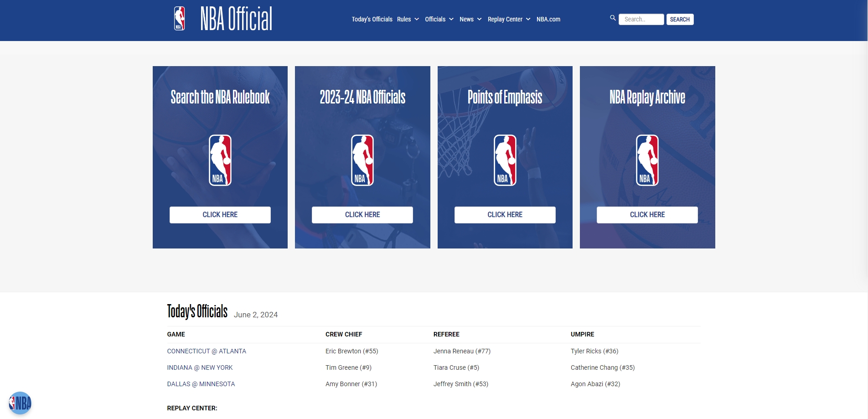Click the NBA logo in header

pos(180,19)
